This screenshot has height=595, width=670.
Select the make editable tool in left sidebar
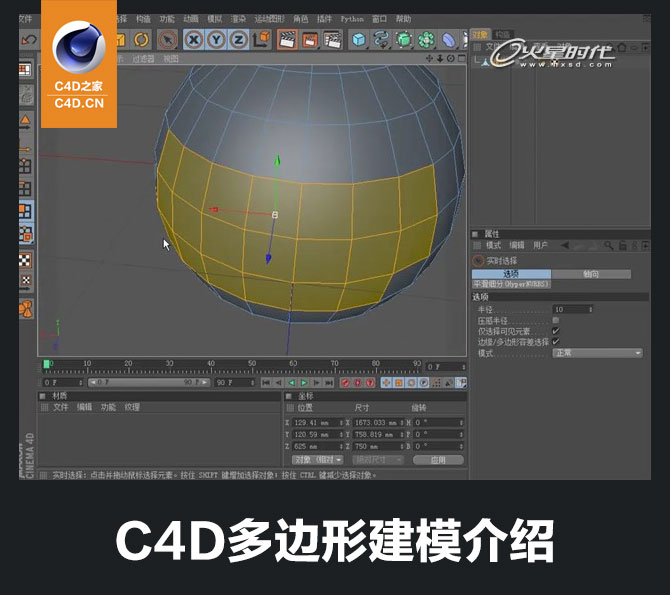(26, 95)
